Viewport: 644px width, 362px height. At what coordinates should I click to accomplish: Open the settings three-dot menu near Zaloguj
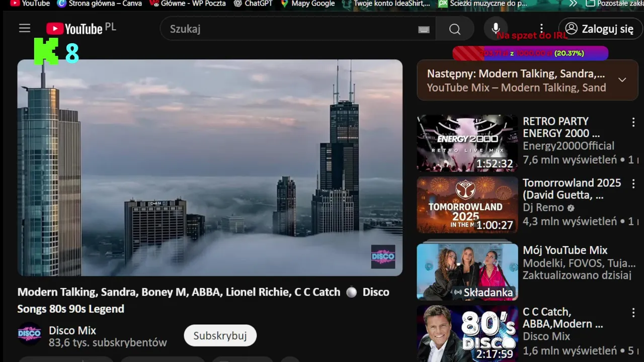click(541, 29)
